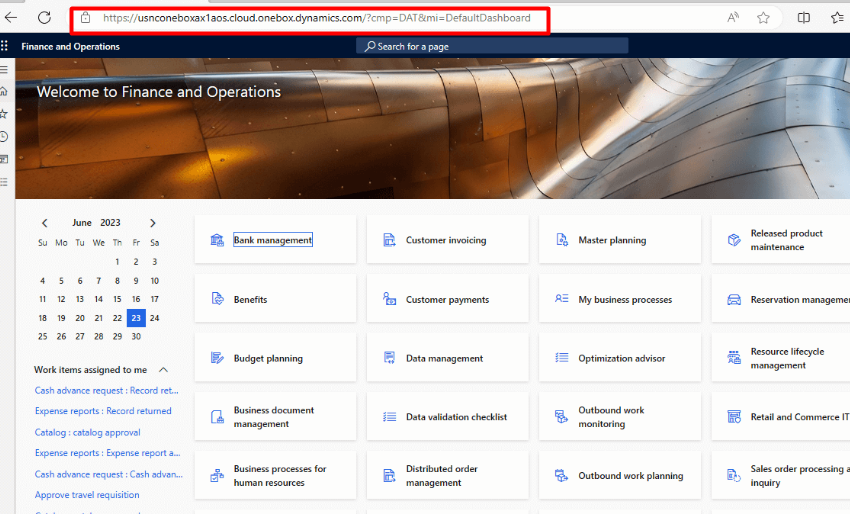Add page to favorites with the star icon
The height and width of the screenshot is (514, 850).
coord(763,18)
